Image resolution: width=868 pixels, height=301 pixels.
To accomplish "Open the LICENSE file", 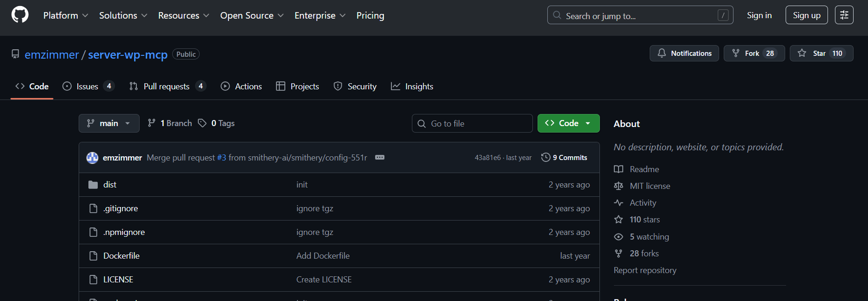I will tap(118, 280).
